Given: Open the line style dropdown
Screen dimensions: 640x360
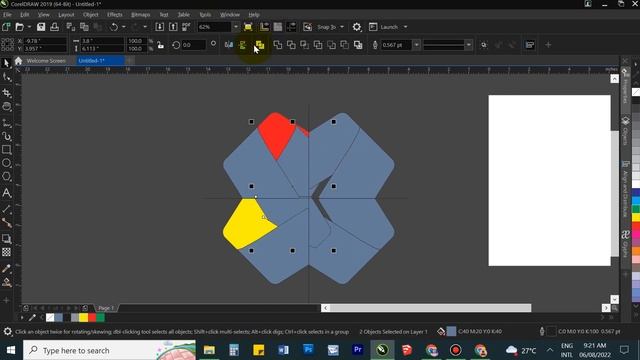Looking at the screenshot, I should tap(469, 45).
